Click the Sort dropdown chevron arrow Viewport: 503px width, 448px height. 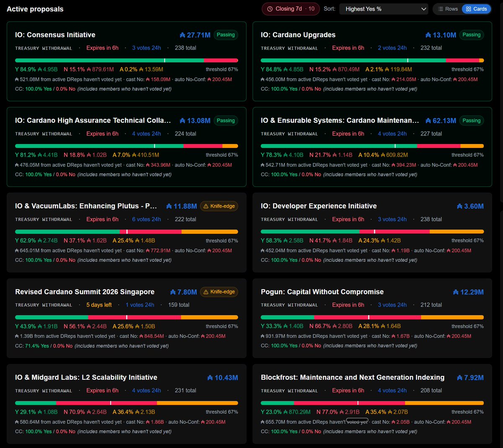[423, 9]
